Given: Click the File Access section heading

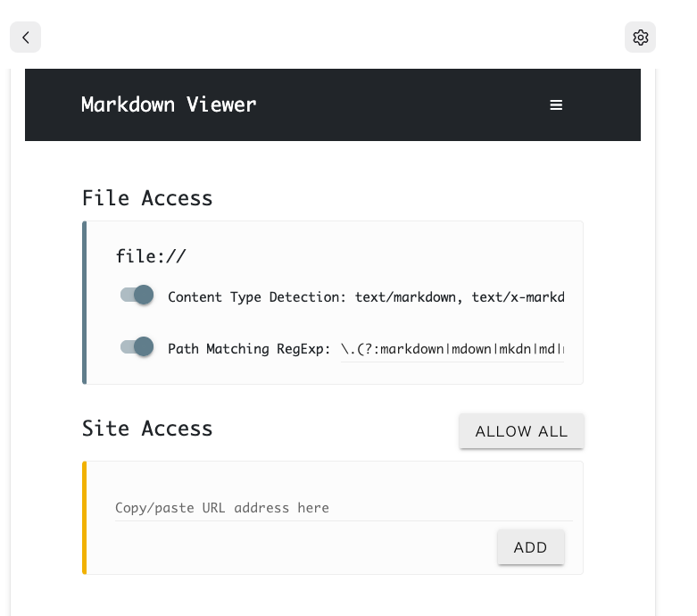Looking at the screenshot, I should (x=147, y=198).
